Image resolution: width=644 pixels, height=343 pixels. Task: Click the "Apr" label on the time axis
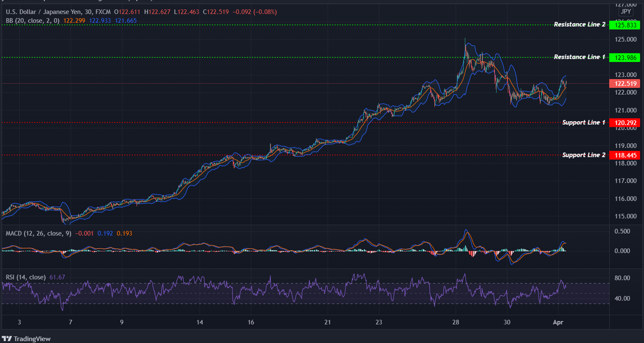click(558, 323)
